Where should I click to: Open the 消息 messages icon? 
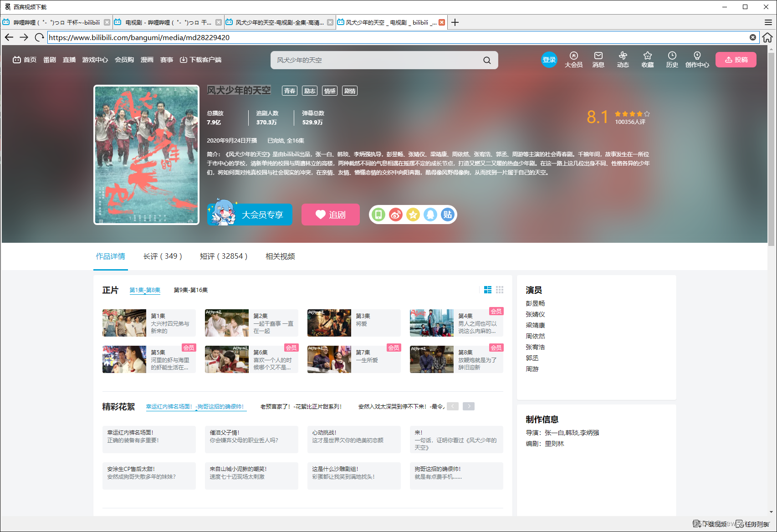[x=598, y=60]
